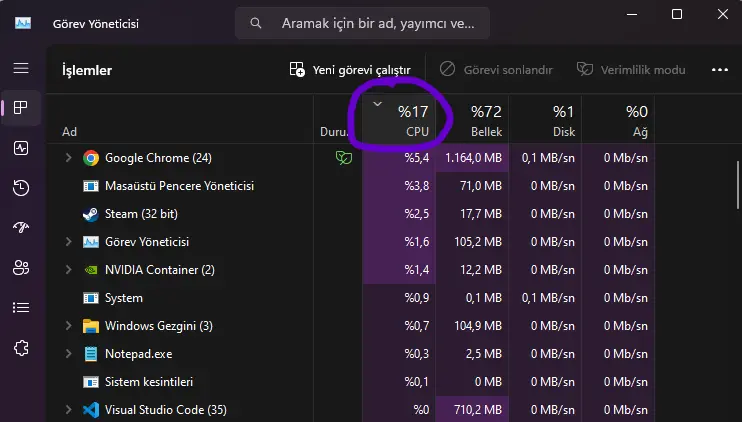This screenshot has height=422, width=742.
Task: Open the Services puzzle-piece sidebar icon
Action: [x=21, y=348]
